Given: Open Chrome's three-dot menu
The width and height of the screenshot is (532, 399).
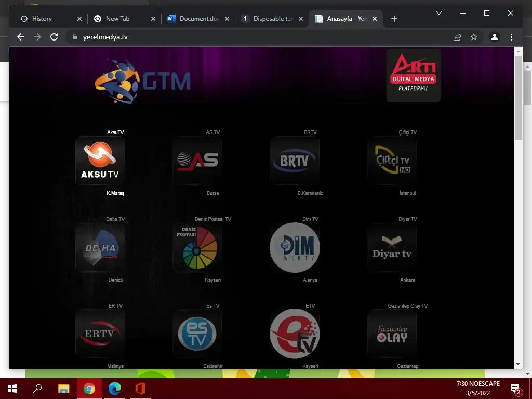Looking at the screenshot, I should click(x=511, y=37).
